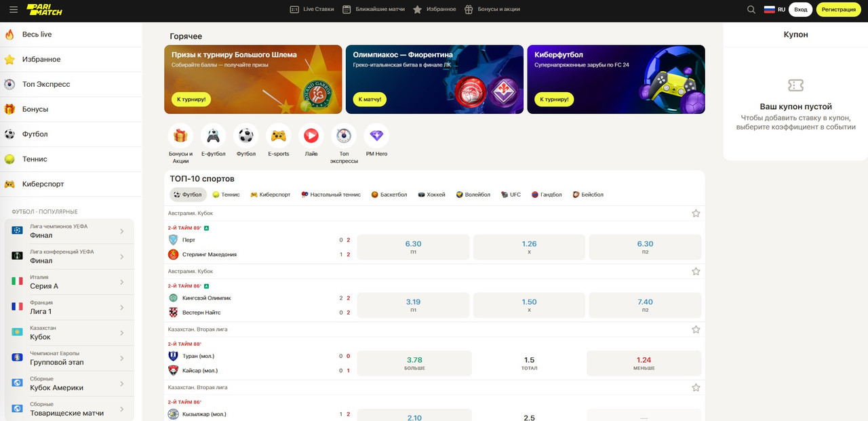868x421 pixels.
Task: Expand Лига чемпионов УЕФА Финал chevron
Action: coord(122,231)
